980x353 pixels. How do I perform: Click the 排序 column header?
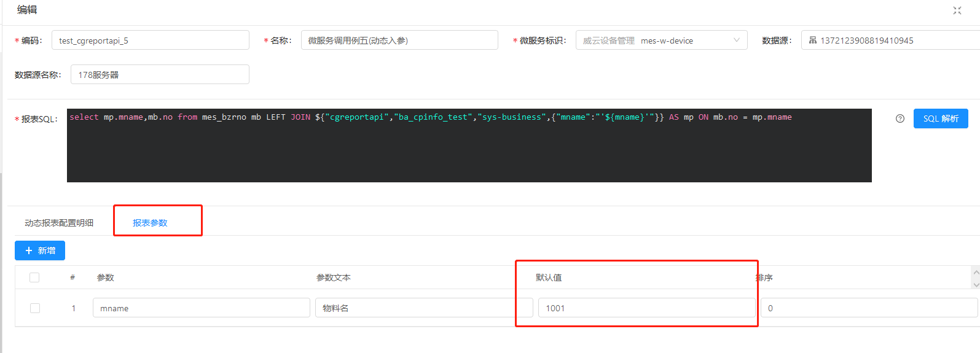[x=764, y=277]
